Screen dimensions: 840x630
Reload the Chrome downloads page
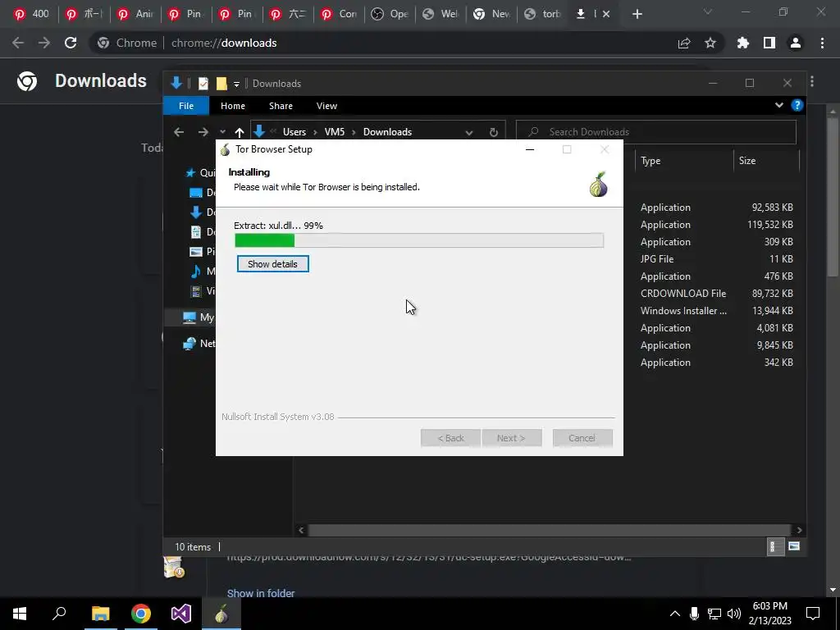71,43
